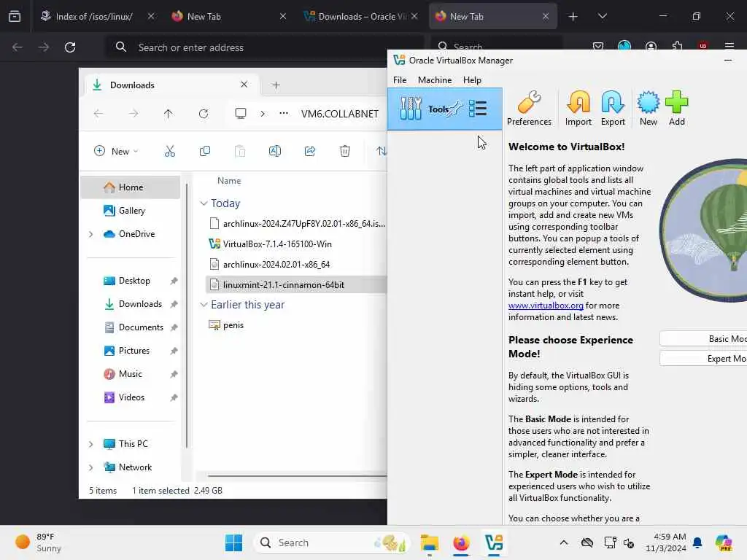Click Firefox address bar field

264,47
